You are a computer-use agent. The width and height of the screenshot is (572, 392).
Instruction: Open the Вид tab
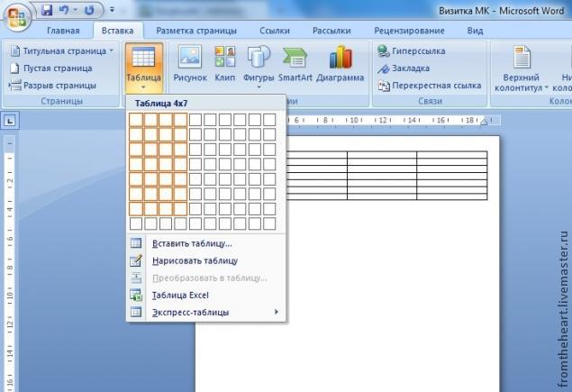(x=475, y=31)
